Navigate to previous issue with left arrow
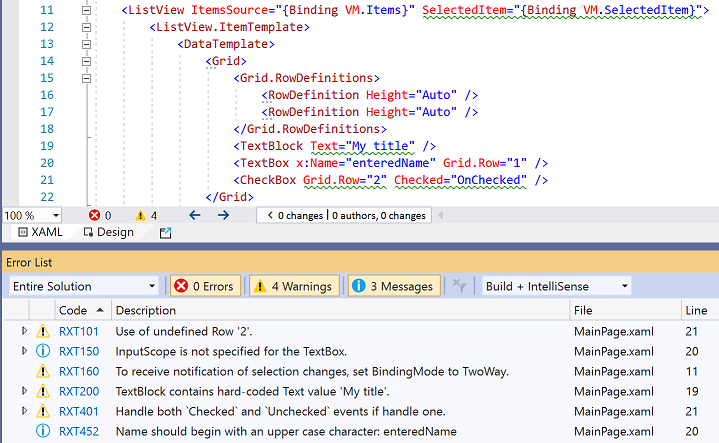Viewport: 719px width, 443px height. (195, 215)
